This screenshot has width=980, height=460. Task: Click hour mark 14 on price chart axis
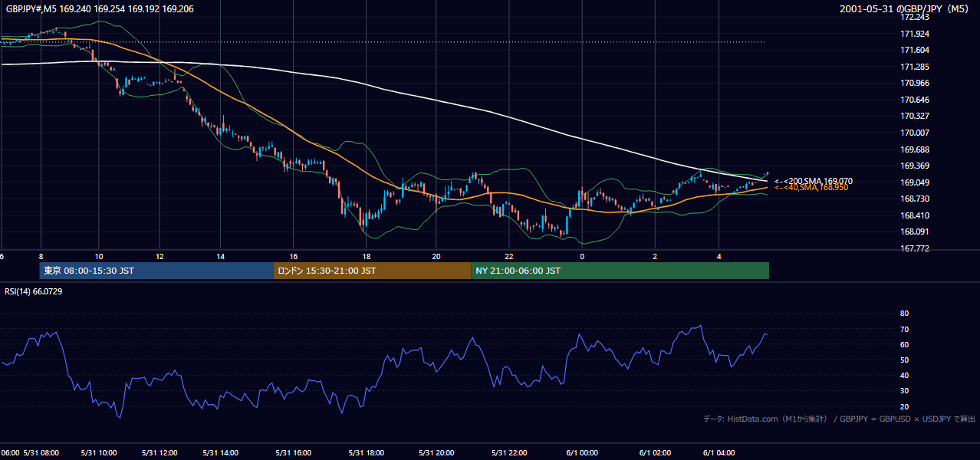pos(220,256)
